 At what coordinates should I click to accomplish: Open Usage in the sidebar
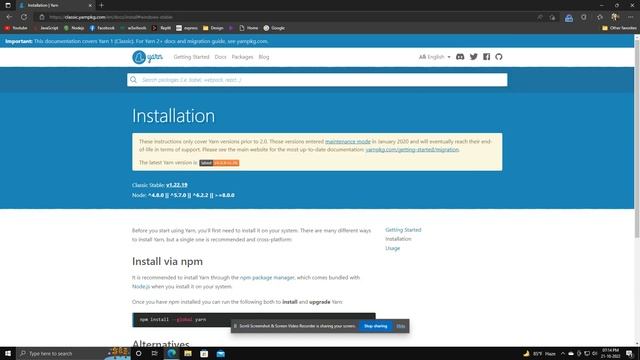click(x=393, y=248)
